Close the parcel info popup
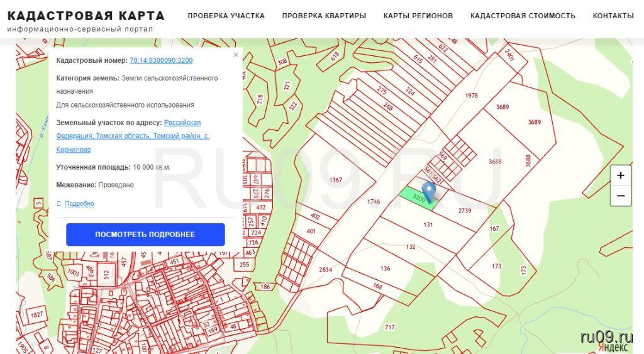 tap(236, 55)
